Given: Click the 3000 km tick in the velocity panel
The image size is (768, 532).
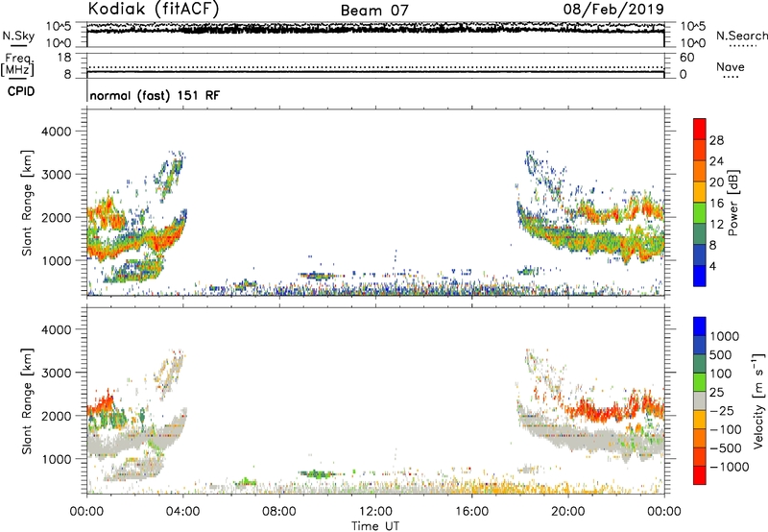Looking at the screenshot, I should [57, 373].
